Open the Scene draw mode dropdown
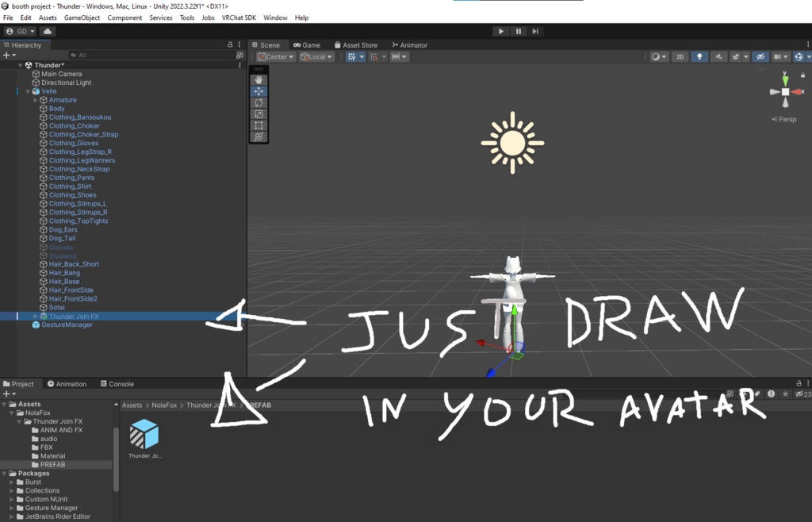Viewport: 812px width, 522px height. click(659, 57)
